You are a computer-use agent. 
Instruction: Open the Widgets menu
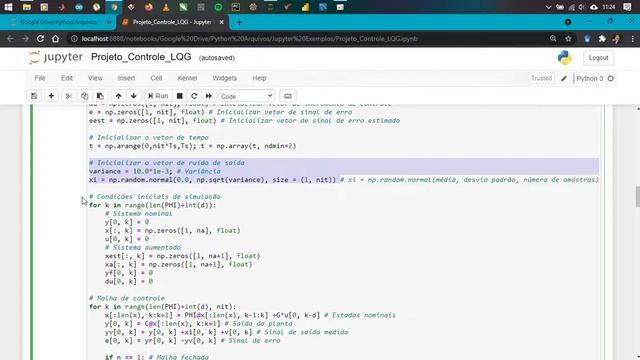click(x=224, y=78)
